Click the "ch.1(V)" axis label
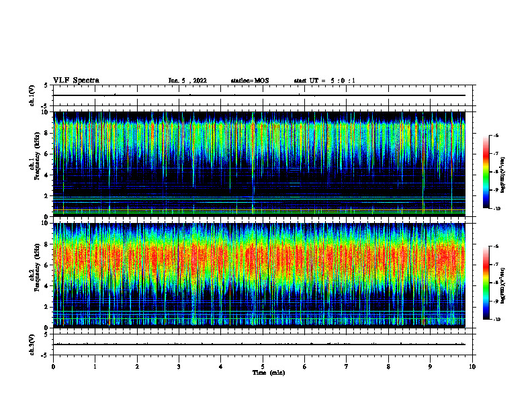 tap(32, 95)
